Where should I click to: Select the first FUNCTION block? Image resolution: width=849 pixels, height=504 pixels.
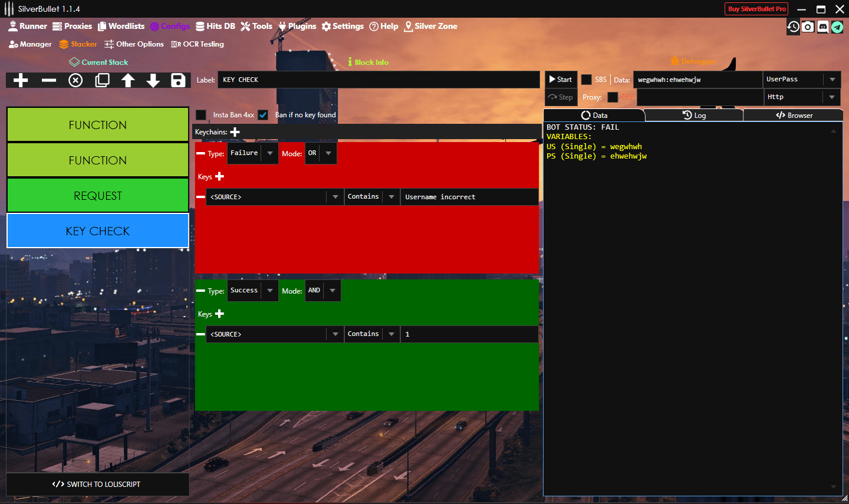[98, 125]
